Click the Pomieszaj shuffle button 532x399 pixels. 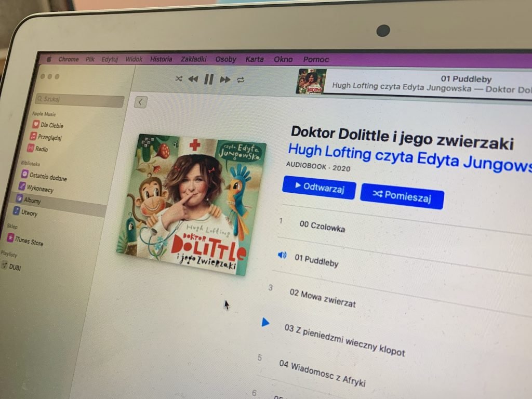click(402, 196)
